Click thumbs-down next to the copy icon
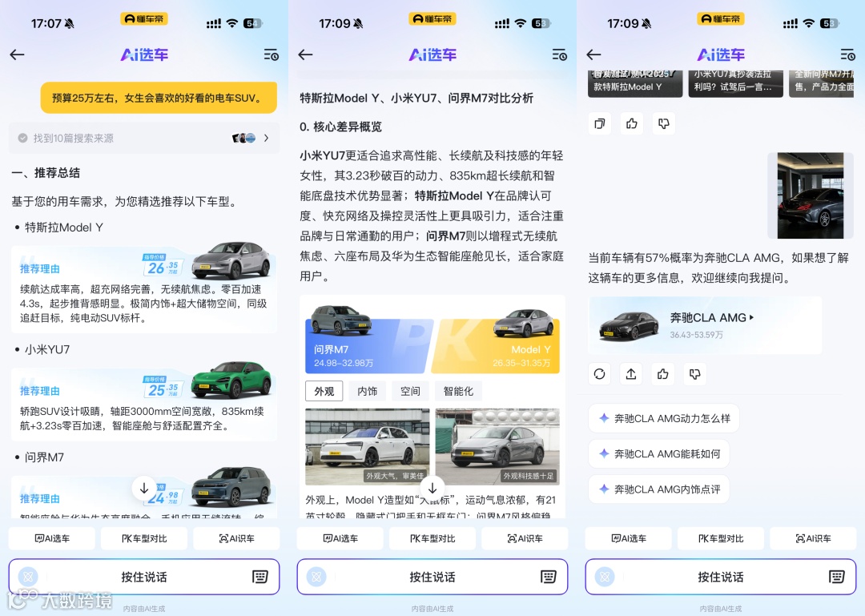The height and width of the screenshot is (616, 865). (664, 123)
